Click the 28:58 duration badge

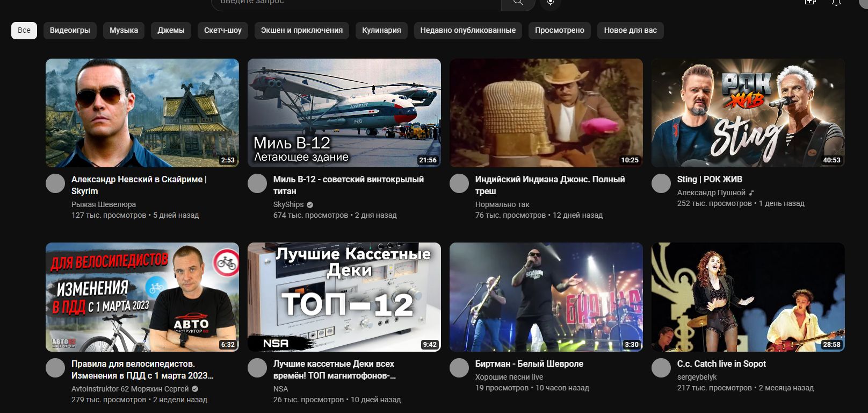pyautogui.click(x=832, y=345)
